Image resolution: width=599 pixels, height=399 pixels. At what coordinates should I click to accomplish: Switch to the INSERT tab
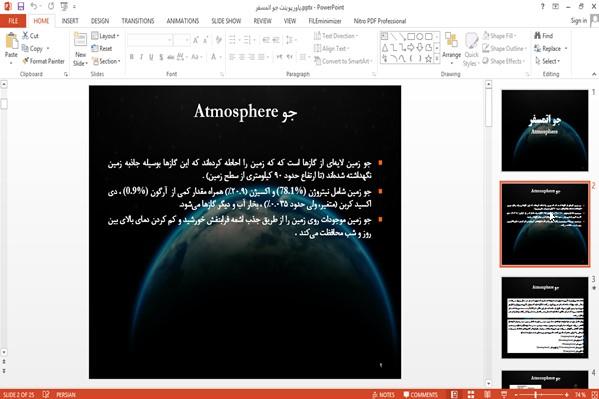[x=70, y=21]
